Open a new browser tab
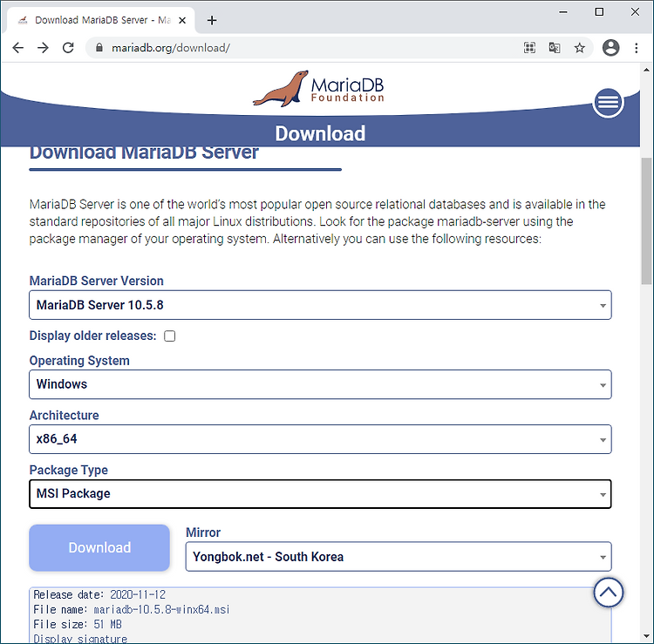The image size is (654, 644). [x=212, y=20]
